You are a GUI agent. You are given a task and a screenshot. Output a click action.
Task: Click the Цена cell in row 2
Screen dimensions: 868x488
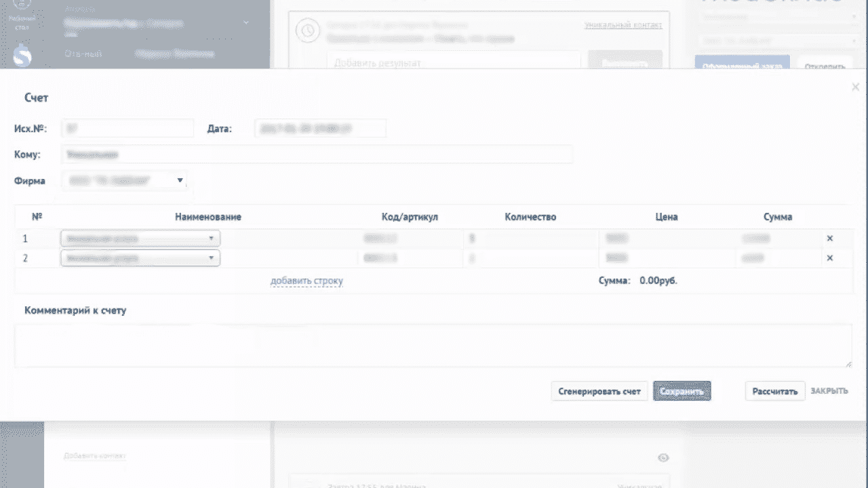(666, 258)
